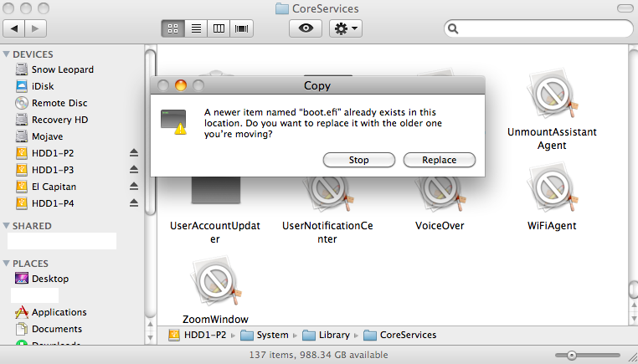Jump to HDD1-P2 in the path bar
The image size is (638, 364).
coord(198,335)
